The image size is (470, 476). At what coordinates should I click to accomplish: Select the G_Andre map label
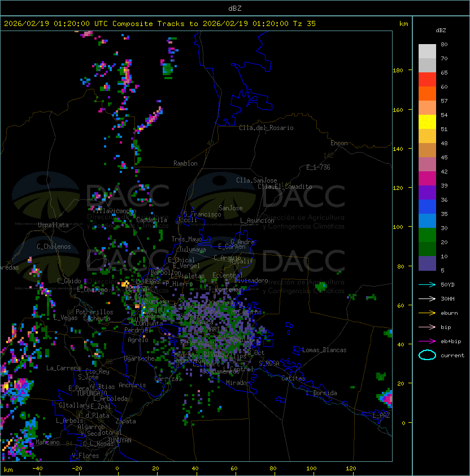coord(242,242)
